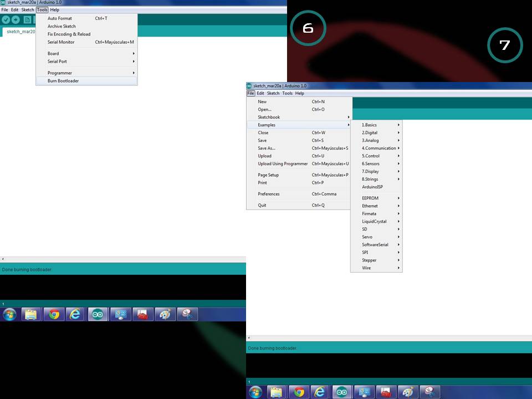The image size is (532, 399).
Task: Click 'Done burning bootloader' status in step 6 window
Action: point(27,270)
